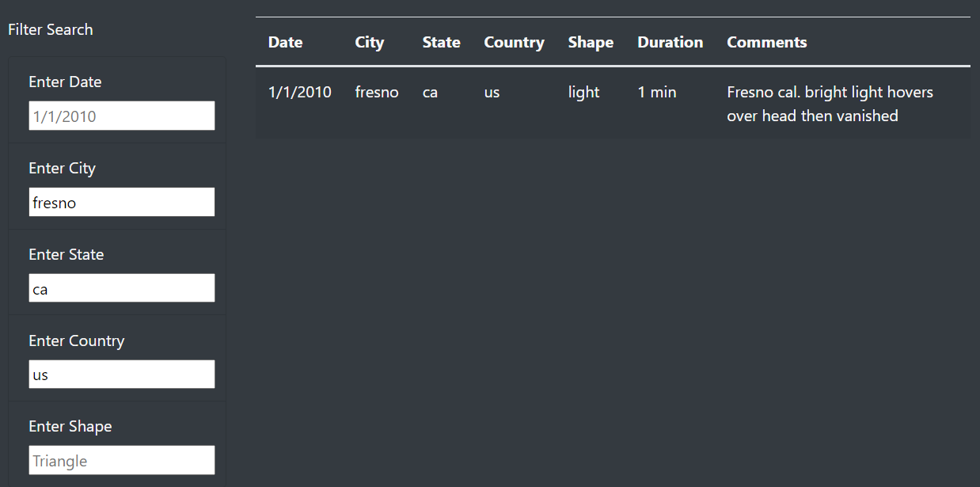Viewport: 980px width, 487px height.
Task: Select the Enter State input field
Action: tap(121, 287)
